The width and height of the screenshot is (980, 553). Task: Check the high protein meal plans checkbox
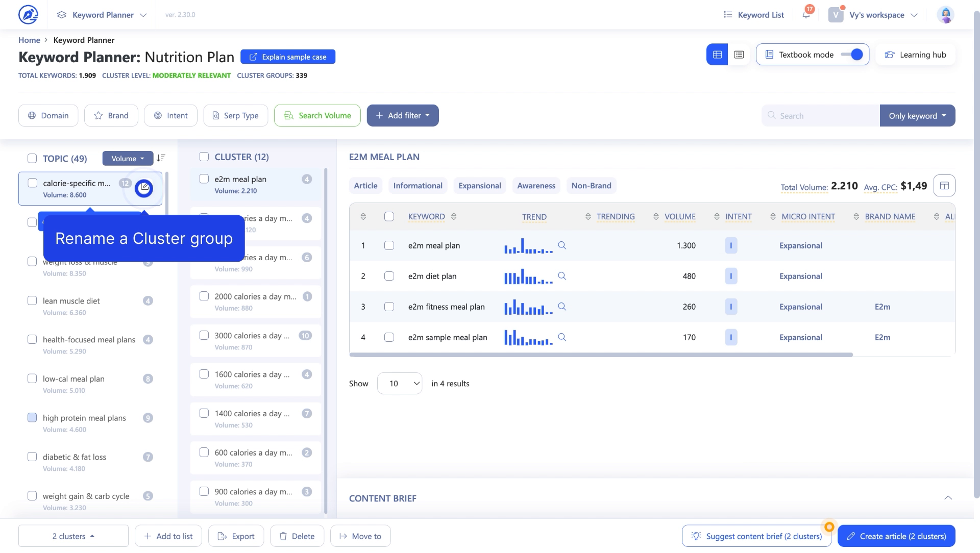(32, 418)
